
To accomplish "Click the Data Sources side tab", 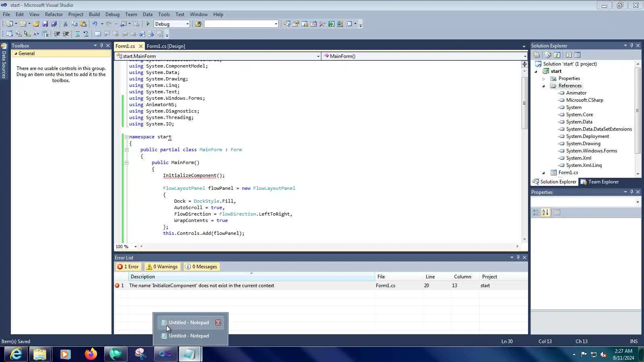I will (x=4, y=61).
